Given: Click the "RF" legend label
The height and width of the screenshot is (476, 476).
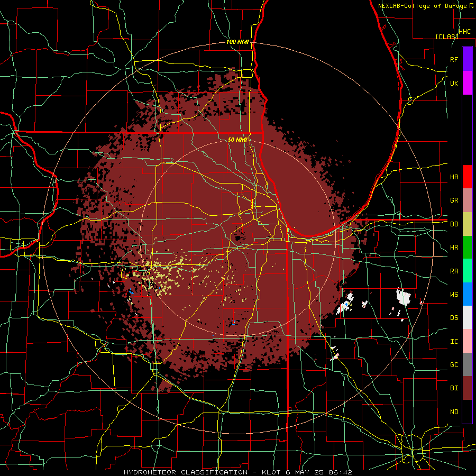Looking at the screenshot, I should 454,59.
